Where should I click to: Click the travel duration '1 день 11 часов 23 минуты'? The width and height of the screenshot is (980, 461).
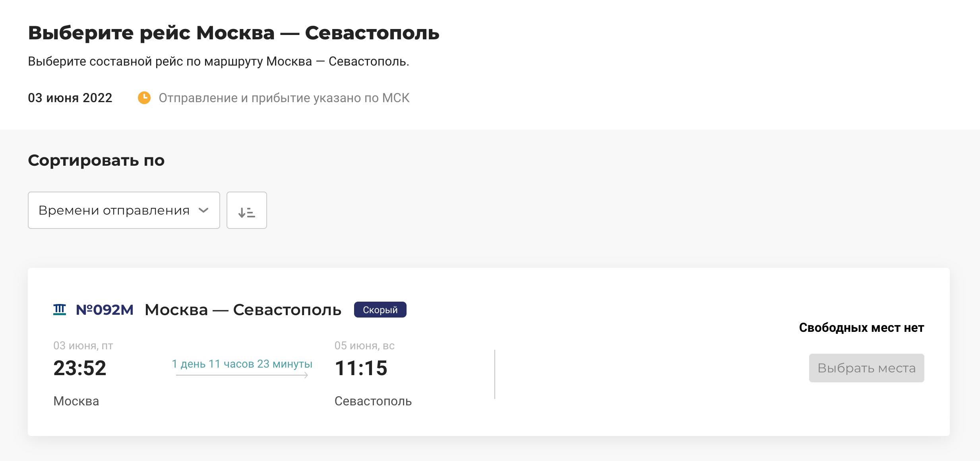point(242,364)
